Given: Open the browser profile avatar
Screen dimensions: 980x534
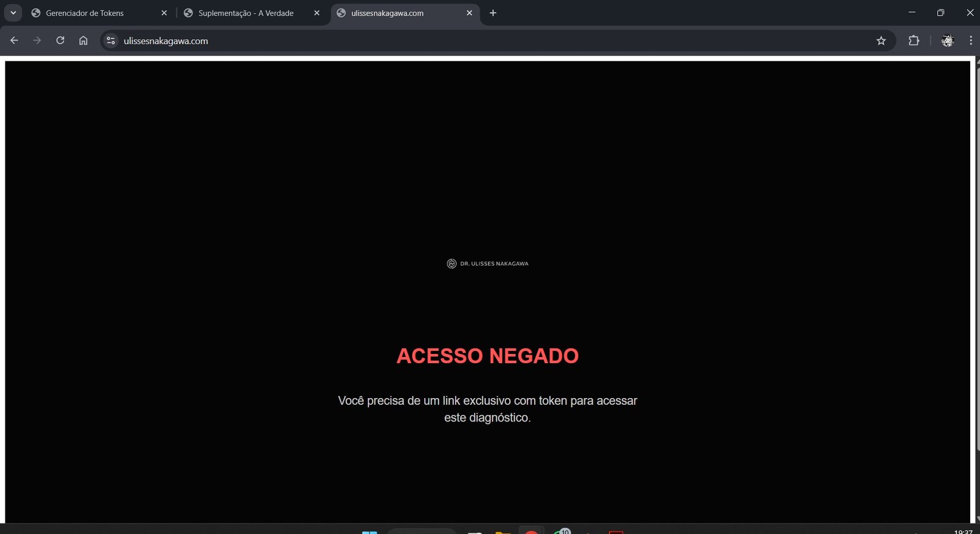Looking at the screenshot, I should pyautogui.click(x=948, y=40).
